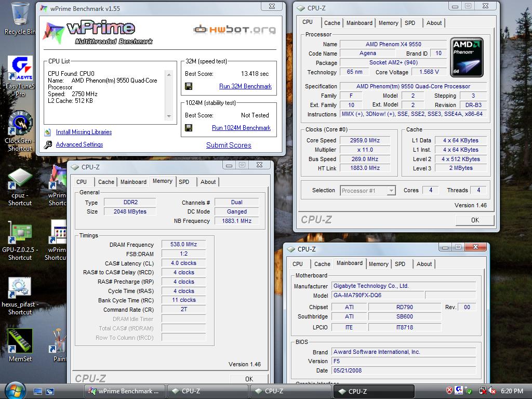Click Switch between windows quick launch icon
The height and width of the screenshot is (399, 532).
point(50,391)
